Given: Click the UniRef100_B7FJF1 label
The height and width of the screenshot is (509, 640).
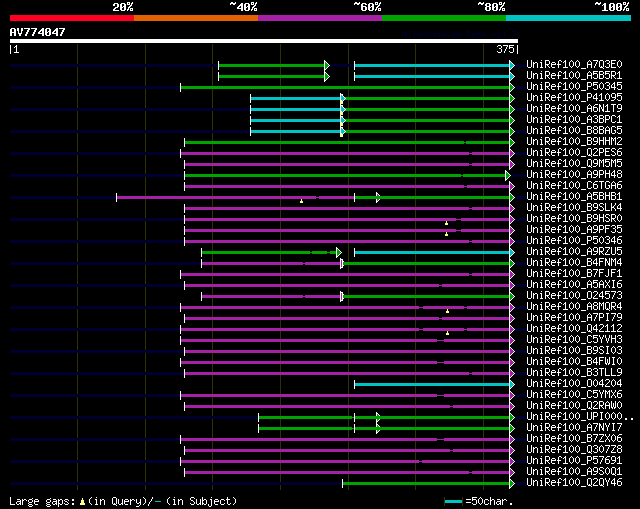Looking at the screenshot, I should pos(574,274).
